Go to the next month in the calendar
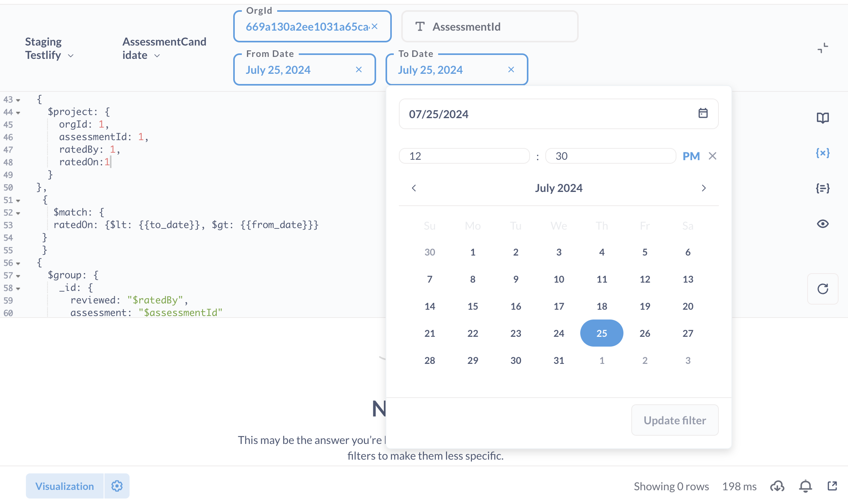This screenshot has width=848, height=504. (704, 188)
